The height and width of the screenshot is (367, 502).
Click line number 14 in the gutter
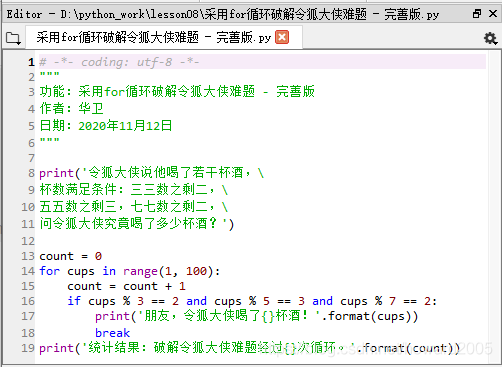click(28, 271)
